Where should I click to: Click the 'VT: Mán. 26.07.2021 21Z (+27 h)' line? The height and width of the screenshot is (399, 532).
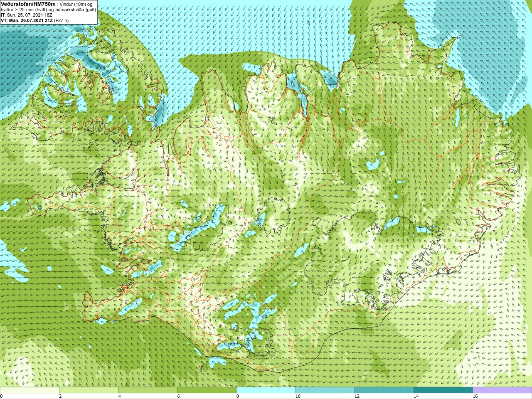(x=34, y=20)
